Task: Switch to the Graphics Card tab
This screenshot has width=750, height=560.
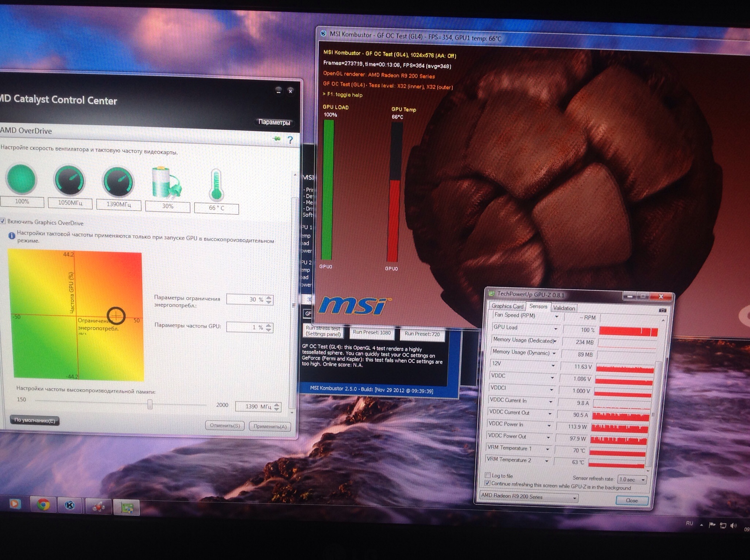Action: (x=507, y=306)
